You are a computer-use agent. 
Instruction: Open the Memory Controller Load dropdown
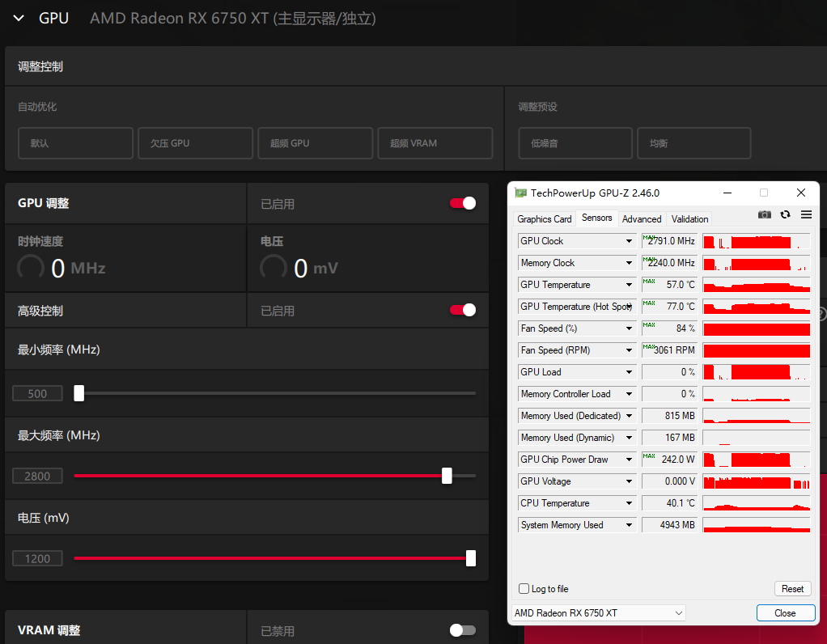pyautogui.click(x=630, y=394)
